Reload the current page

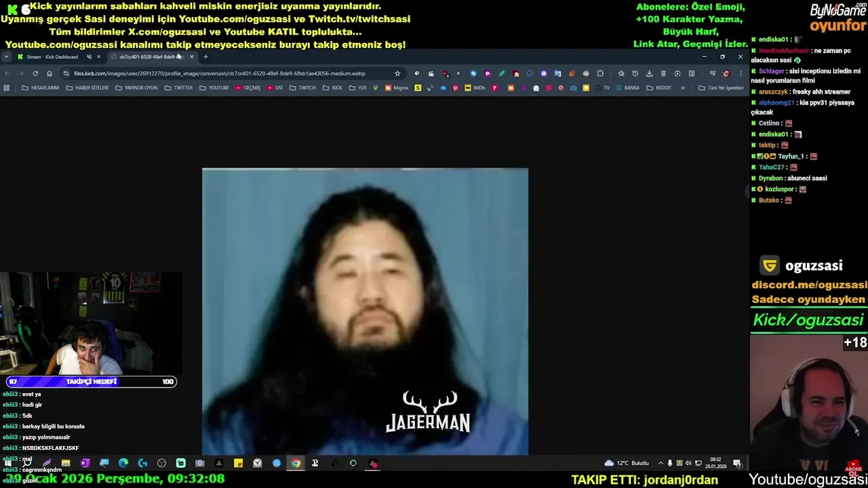click(x=35, y=73)
